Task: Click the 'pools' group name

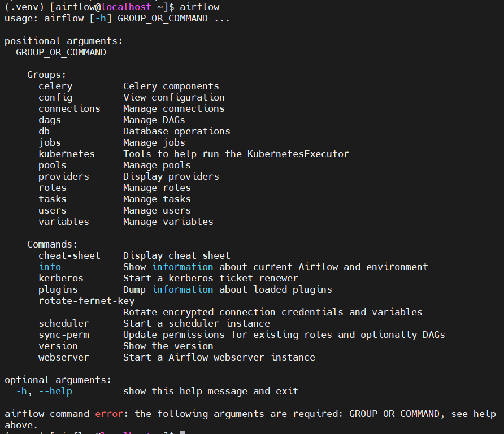Action: [53, 166]
